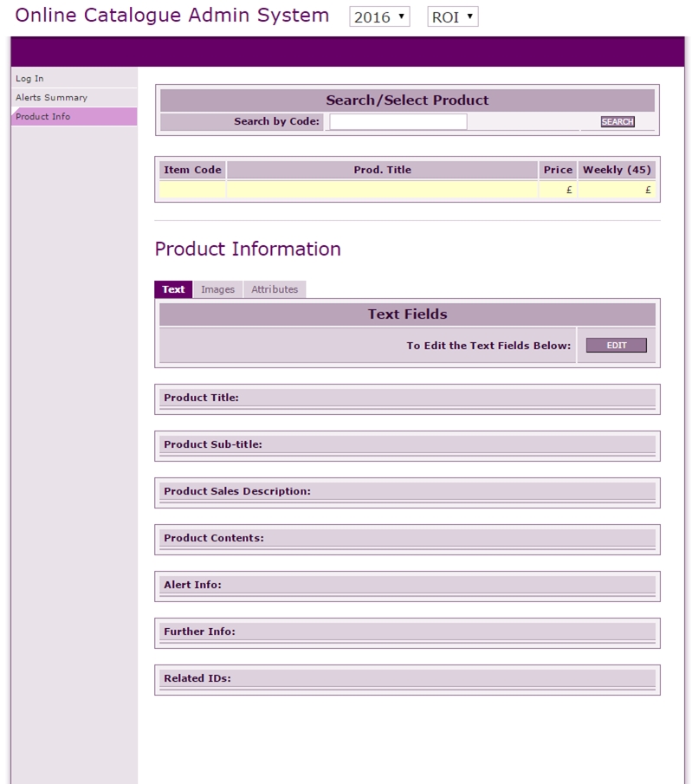Click the SEARCH button

click(x=618, y=121)
